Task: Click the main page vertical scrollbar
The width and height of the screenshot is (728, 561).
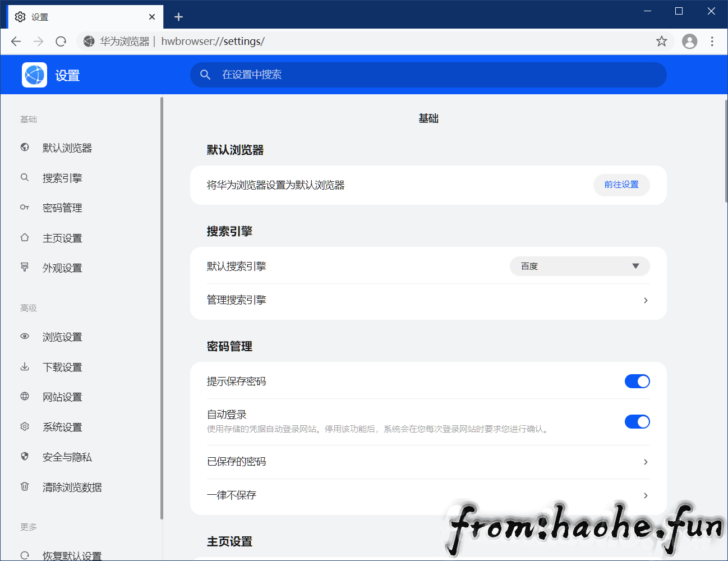Action: 726,151
